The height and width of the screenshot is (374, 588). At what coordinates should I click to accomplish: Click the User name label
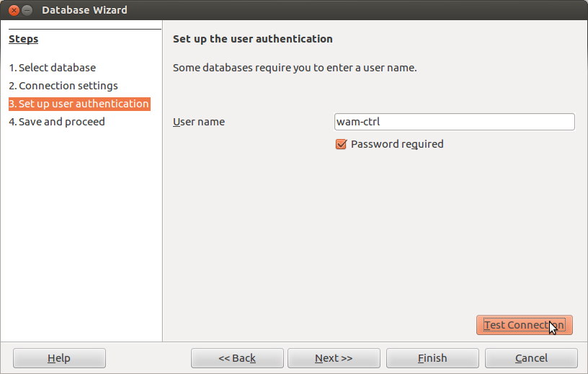[x=199, y=122]
